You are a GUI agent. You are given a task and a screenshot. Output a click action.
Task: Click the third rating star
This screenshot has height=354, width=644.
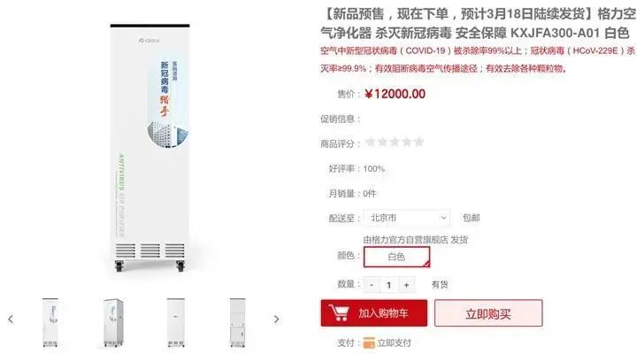tap(395, 142)
